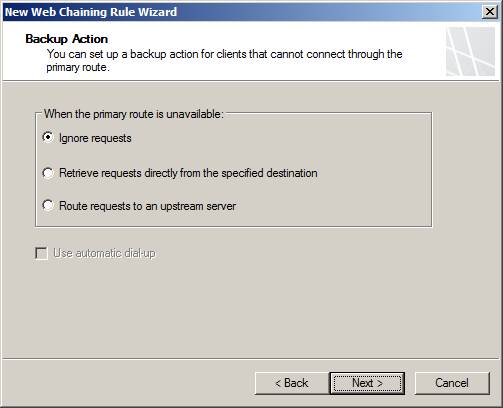Select the Ignore requests radio button
503x408 pixels.
48,137
